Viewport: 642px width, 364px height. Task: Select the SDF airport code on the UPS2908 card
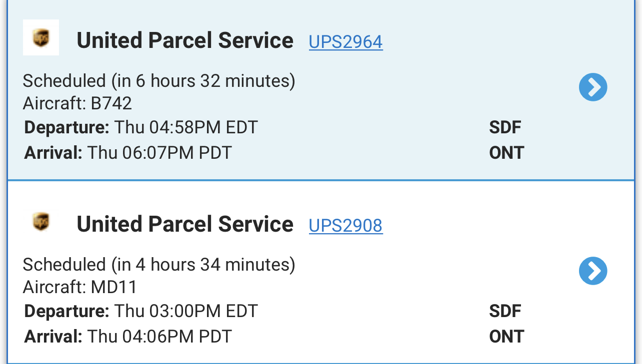point(505,312)
